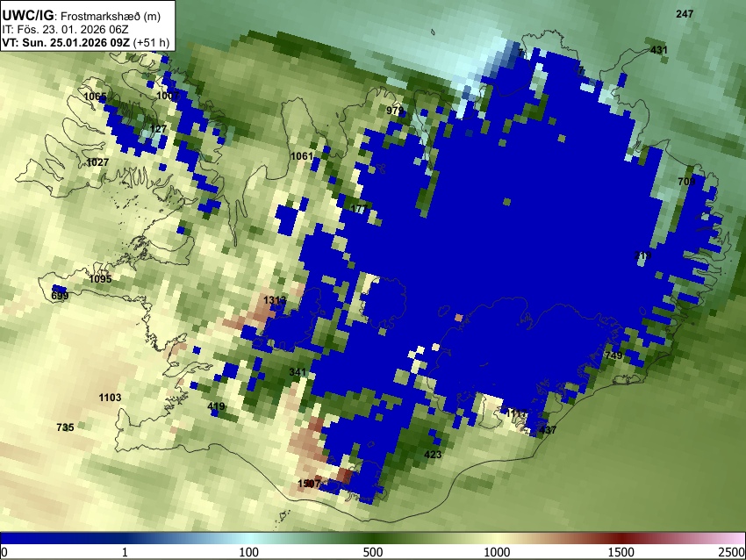The height and width of the screenshot is (560, 746).
Task: Click the '(+51 h)' forecast offset text
Action: (x=151, y=42)
